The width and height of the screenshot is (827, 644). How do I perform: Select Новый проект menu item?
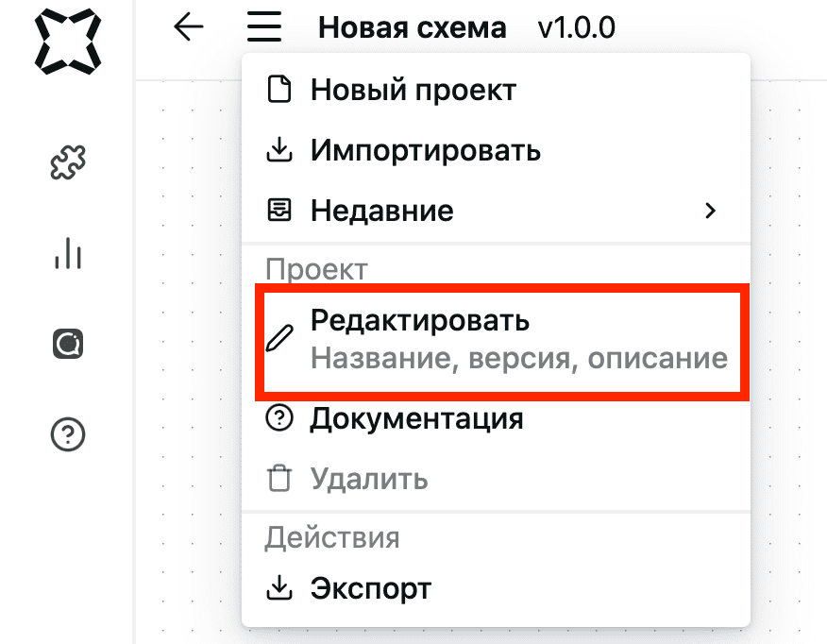496,89
